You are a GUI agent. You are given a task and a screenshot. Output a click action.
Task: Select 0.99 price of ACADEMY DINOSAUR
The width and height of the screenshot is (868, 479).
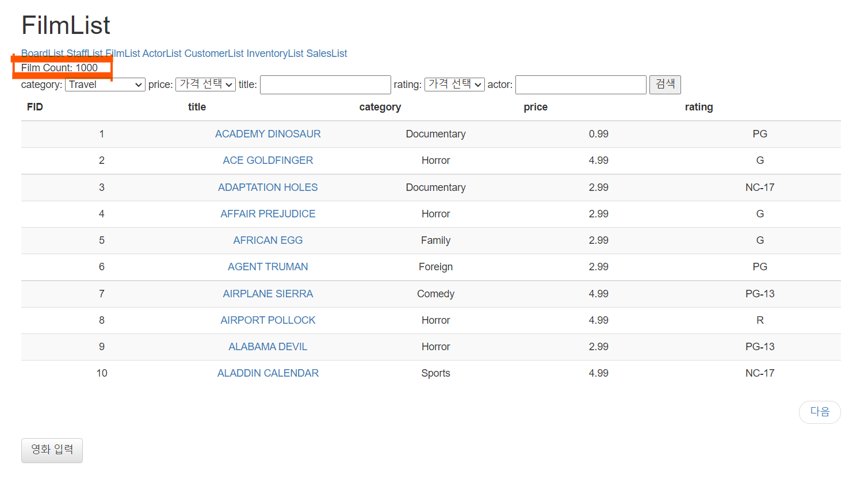[x=598, y=134]
